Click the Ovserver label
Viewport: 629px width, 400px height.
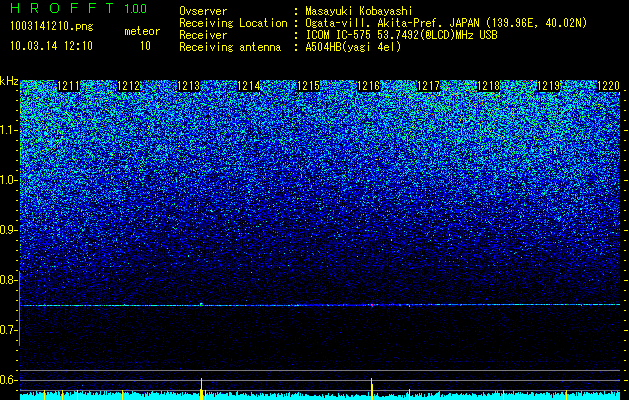[x=203, y=11]
